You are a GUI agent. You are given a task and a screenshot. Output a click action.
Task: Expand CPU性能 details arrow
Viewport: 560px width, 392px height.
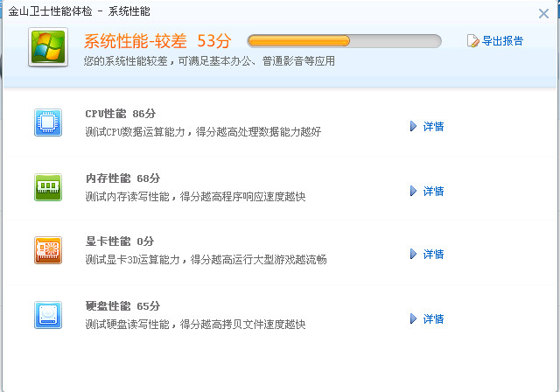413,126
